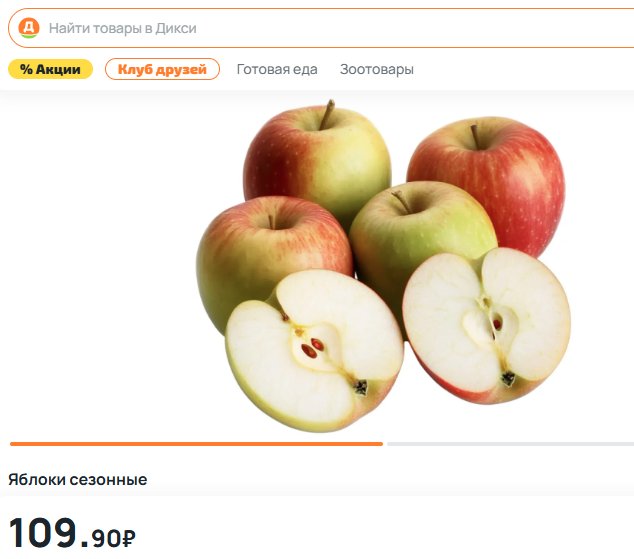
Task: Select the orange first gallery slide indicator
Action: (197, 444)
